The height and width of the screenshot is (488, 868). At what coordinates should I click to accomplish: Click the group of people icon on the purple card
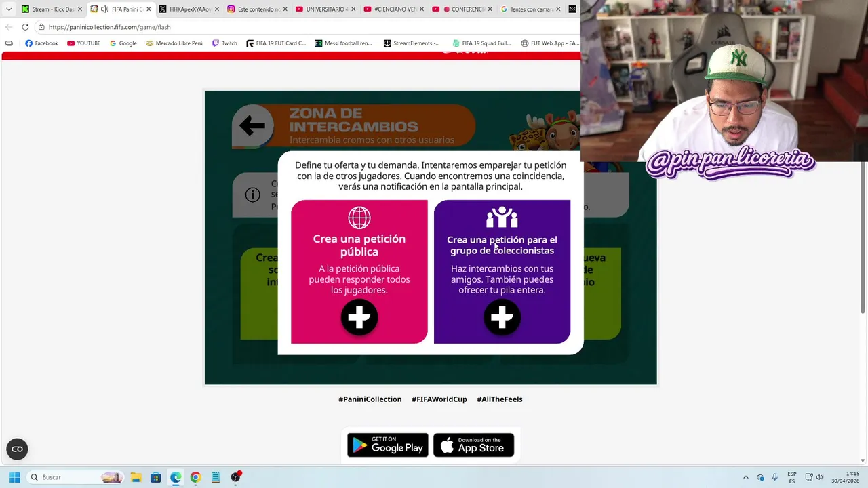pos(502,217)
